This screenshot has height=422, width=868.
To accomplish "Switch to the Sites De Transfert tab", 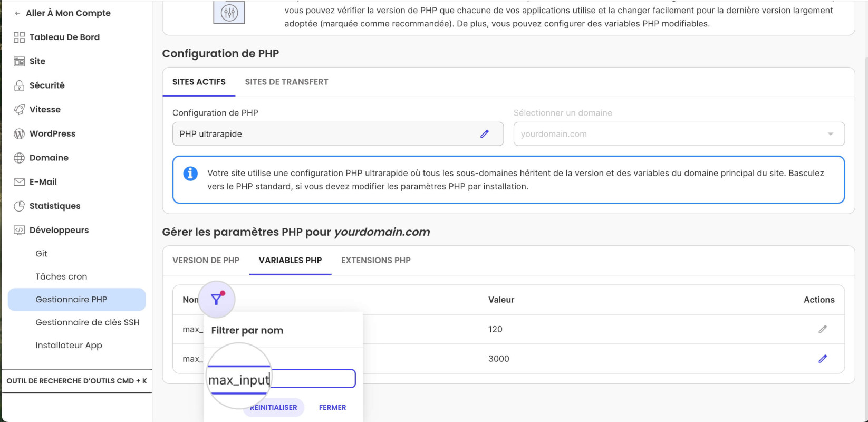I will pyautogui.click(x=286, y=82).
